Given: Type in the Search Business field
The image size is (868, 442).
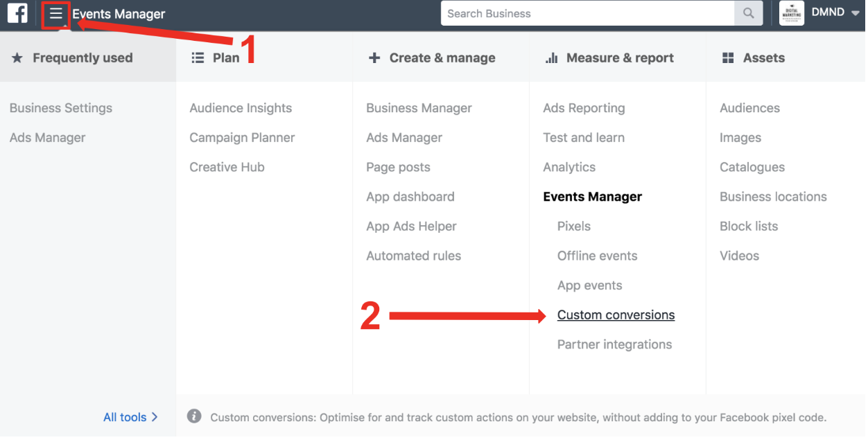Looking at the screenshot, I should click(587, 13).
